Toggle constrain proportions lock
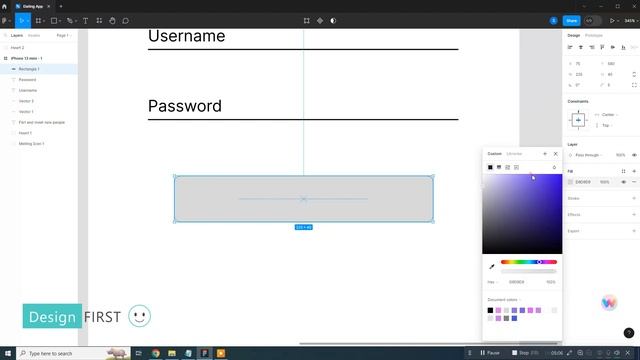The height and width of the screenshot is (360, 640). click(634, 74)
